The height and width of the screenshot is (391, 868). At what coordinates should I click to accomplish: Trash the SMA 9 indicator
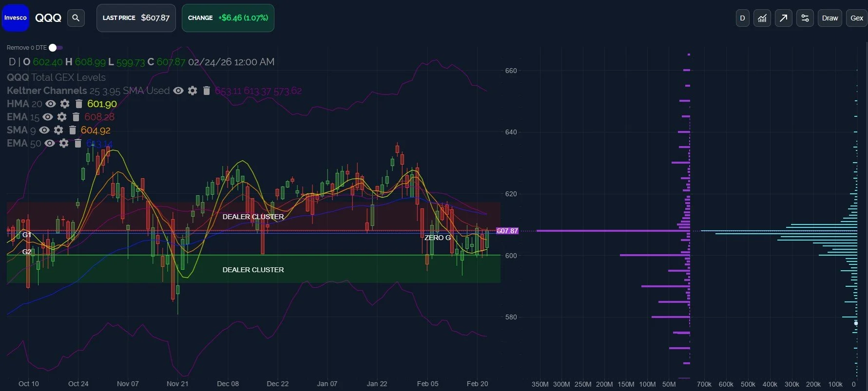tap(72, 130)
